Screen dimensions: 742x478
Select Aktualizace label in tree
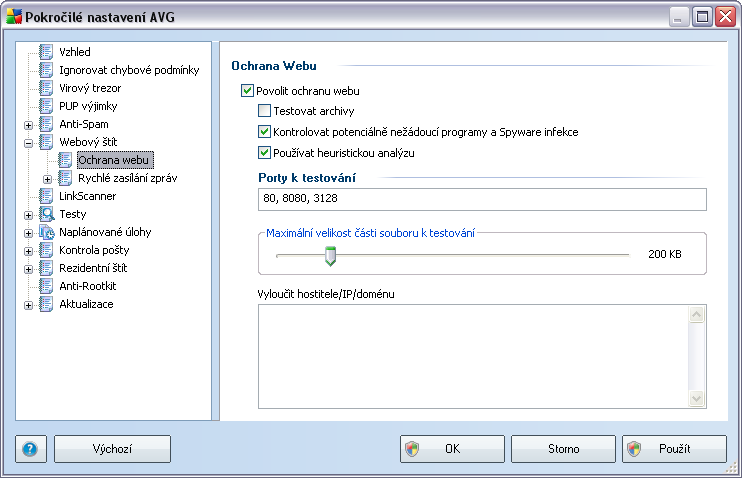86,304
